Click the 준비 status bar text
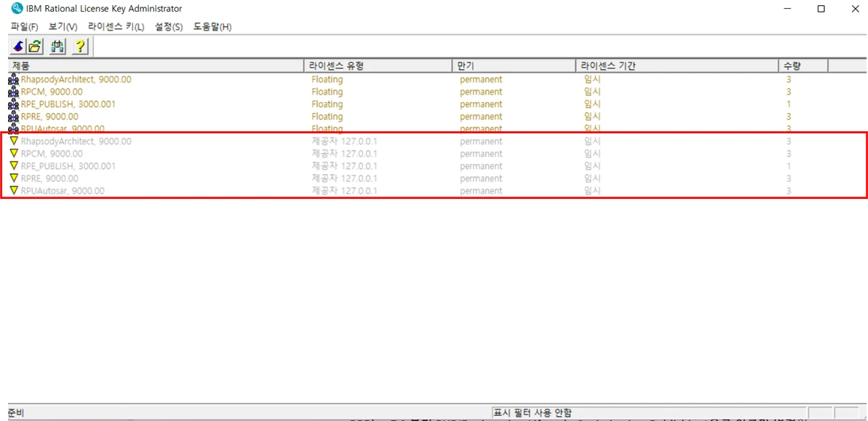 click(x=16, y=413)
